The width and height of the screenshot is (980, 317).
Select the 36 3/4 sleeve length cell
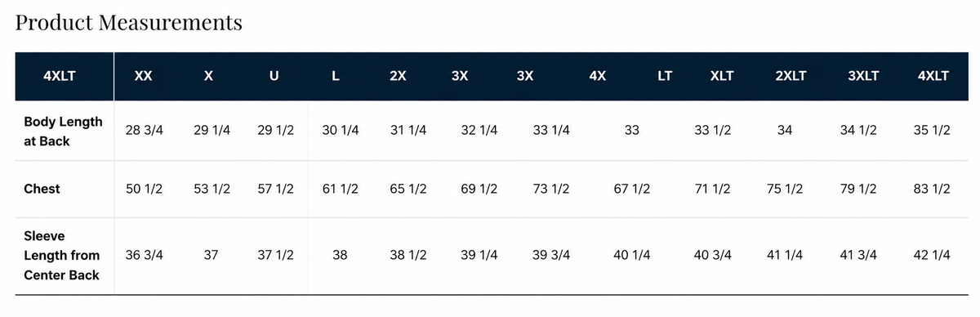[x=145, y=255]
